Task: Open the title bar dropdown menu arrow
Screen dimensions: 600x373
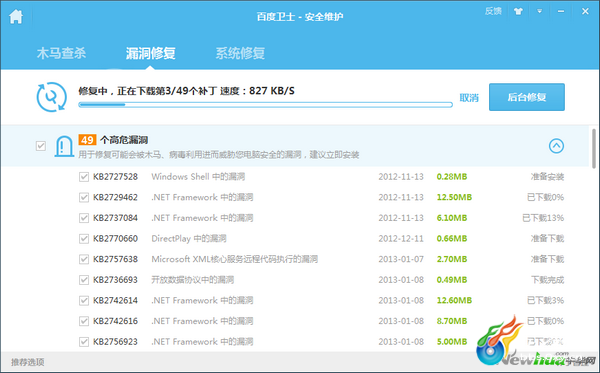Action: coord(540,11)
